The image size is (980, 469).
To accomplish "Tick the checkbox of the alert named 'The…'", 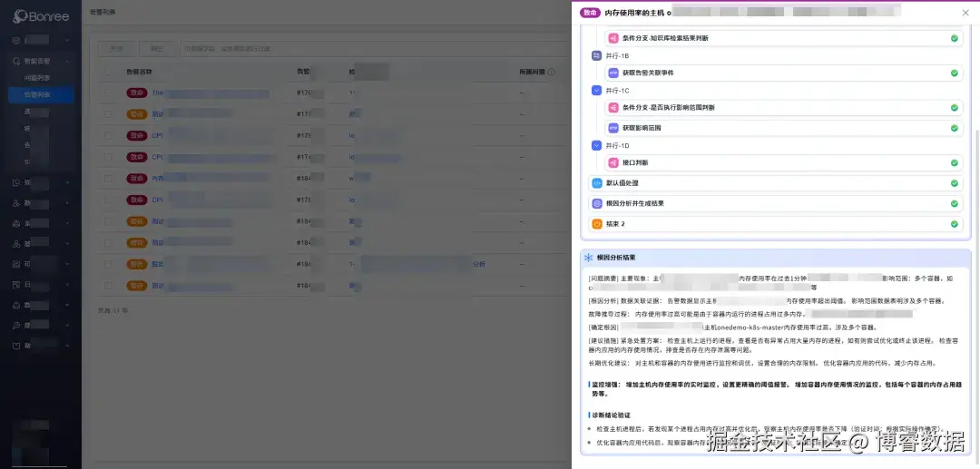I will point(109,93).
